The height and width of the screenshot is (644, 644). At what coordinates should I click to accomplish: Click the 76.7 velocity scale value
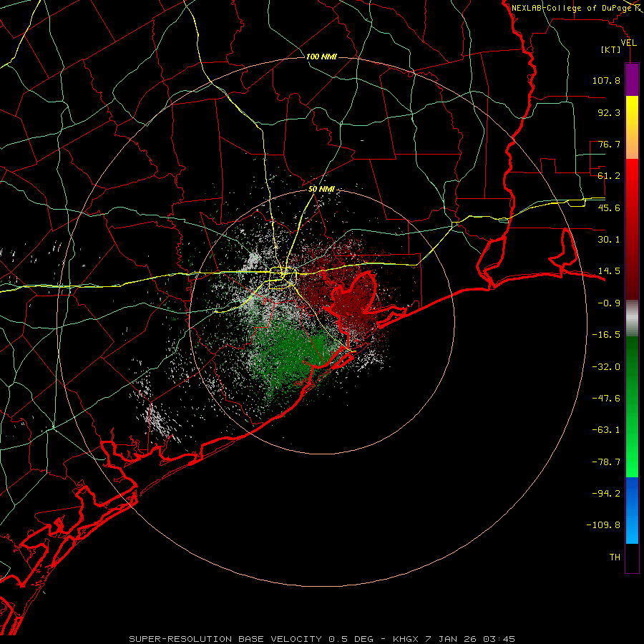[609, 144]
